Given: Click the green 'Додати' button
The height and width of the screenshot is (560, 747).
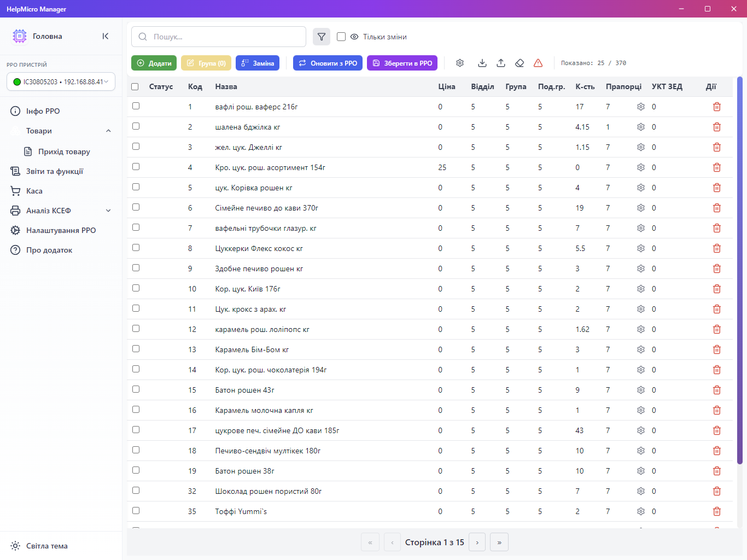Looking at the screenshot, I should coord(154,63).
